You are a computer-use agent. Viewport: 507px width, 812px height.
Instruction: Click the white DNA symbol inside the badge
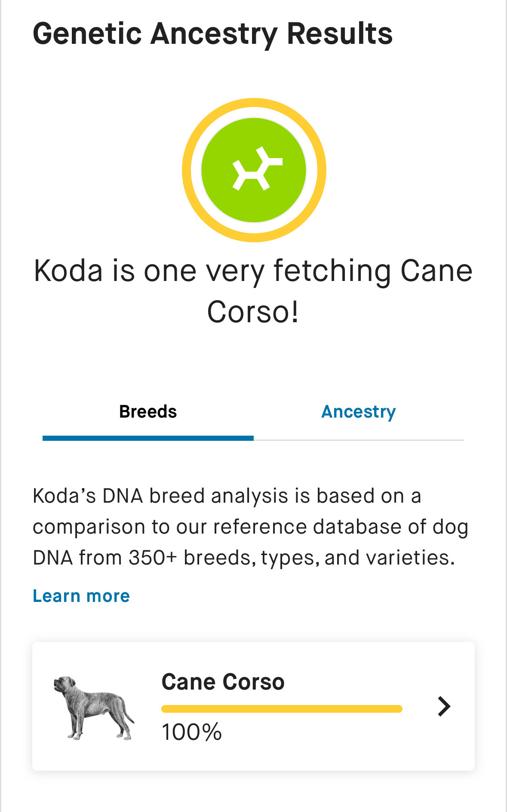[x=257, y=169]
